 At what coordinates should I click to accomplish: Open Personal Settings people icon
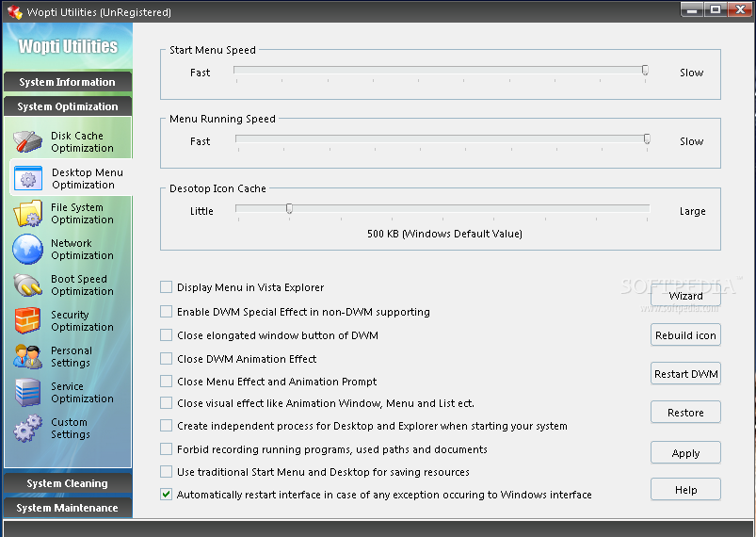coord(28,356)
